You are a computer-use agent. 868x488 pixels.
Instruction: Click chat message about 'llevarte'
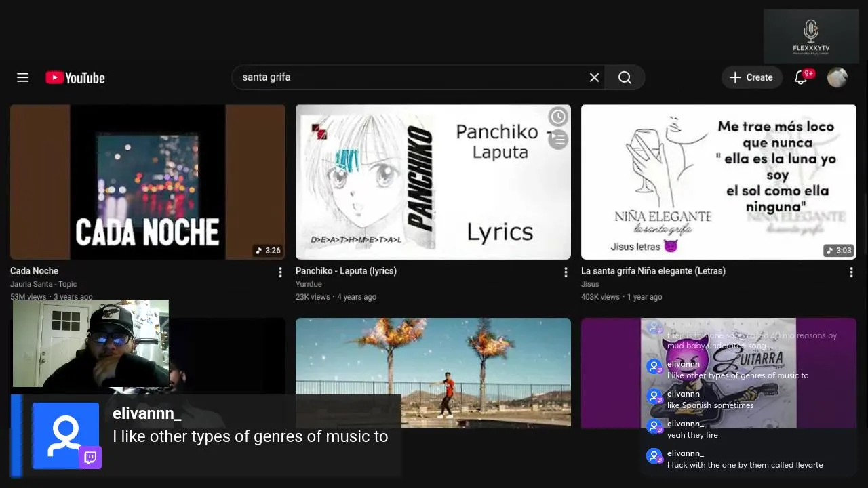(x=745, y=465)
